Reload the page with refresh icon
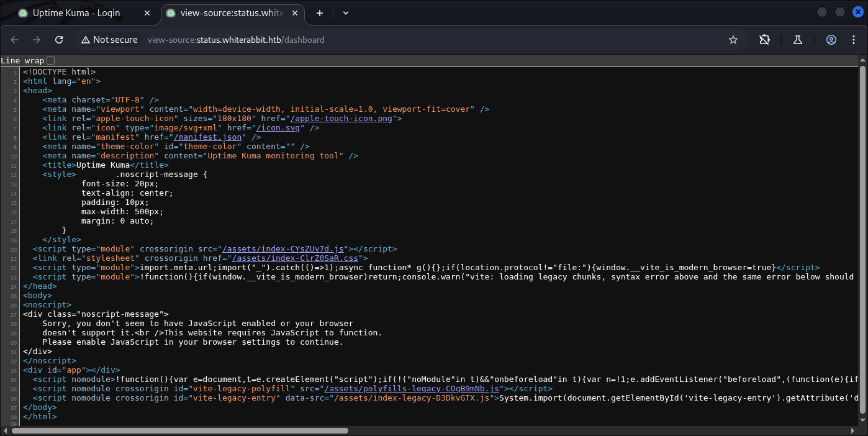 (59, 40)
